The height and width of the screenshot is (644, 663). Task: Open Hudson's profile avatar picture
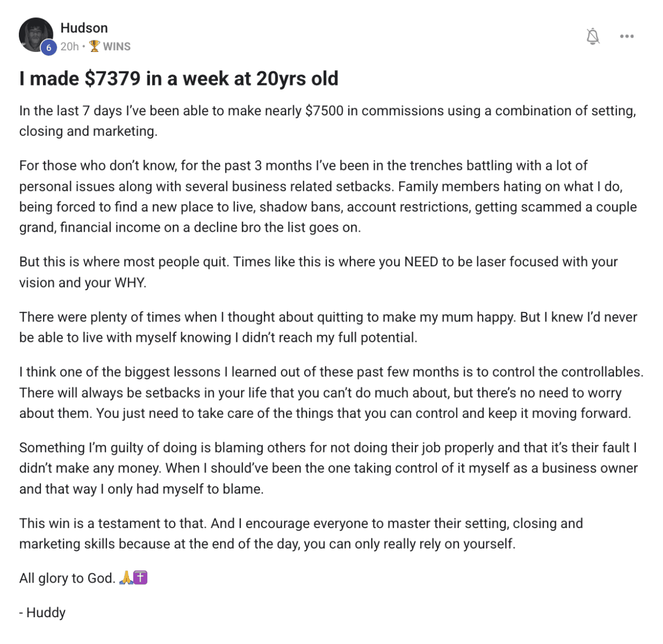click(36, 35)
